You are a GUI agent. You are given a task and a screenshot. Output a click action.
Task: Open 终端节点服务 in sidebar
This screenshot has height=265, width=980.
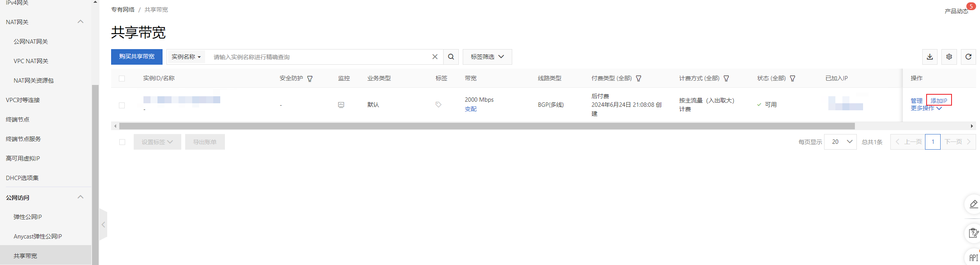click(23, 139)
